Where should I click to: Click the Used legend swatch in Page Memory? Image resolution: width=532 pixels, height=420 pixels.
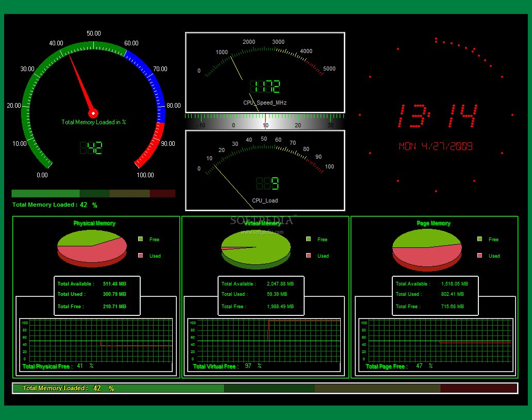point(480,256)
